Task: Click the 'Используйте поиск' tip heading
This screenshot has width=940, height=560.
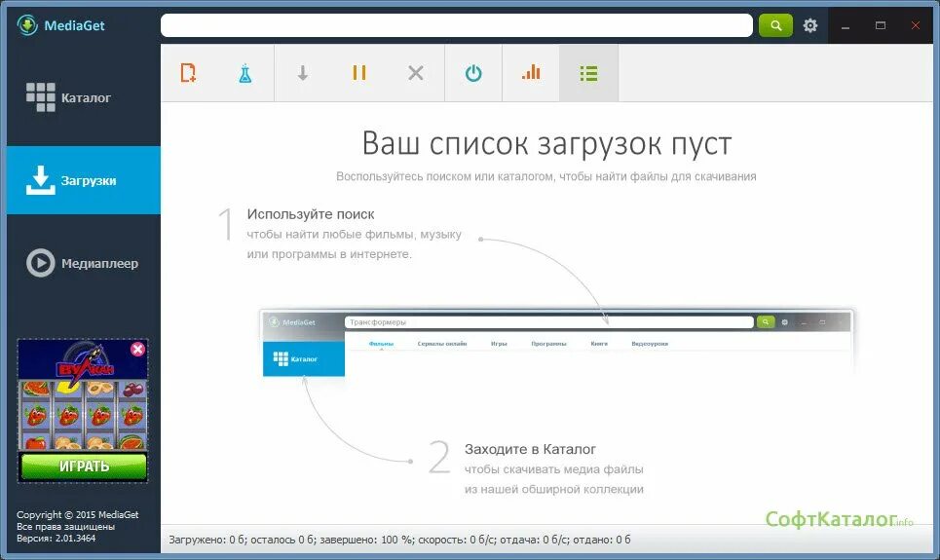Action: coord(311,214)
